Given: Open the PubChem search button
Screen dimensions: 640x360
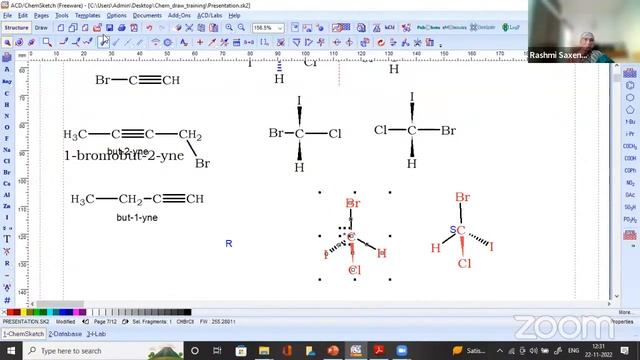Looking at the screenshot, I should tap(428, 28).
